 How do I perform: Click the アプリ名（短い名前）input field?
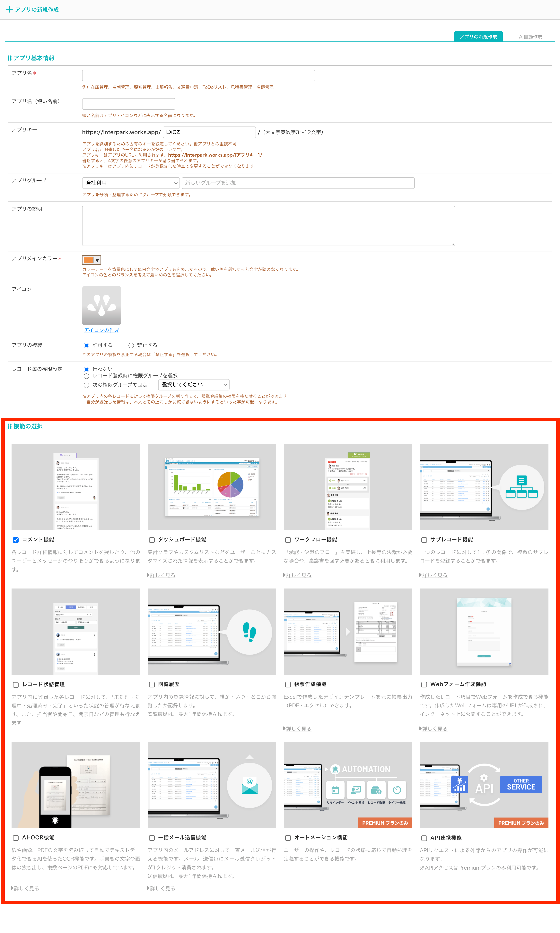129,104
